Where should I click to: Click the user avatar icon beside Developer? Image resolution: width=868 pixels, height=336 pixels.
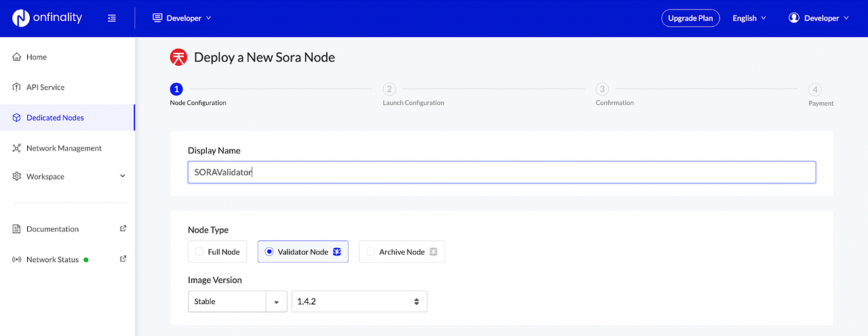[x=794, y=18]
